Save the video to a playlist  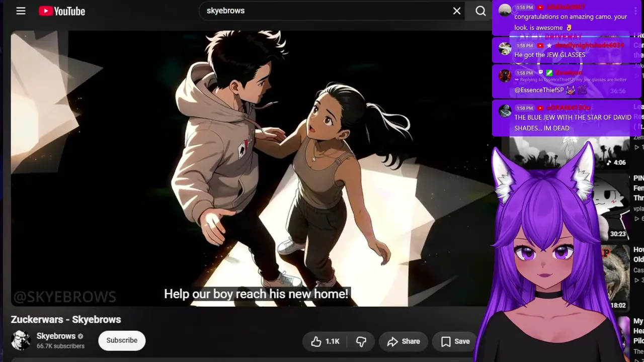[455, 341]
